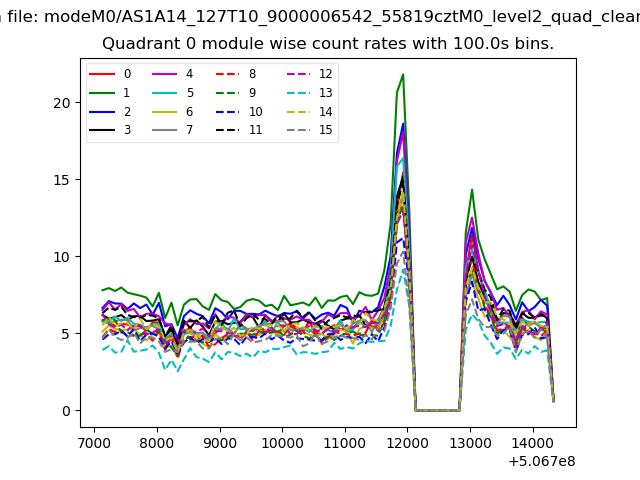This screenshot has width=640, height=480.
Task: Select the y-axis tick label 0
Action: pos(66,411)
